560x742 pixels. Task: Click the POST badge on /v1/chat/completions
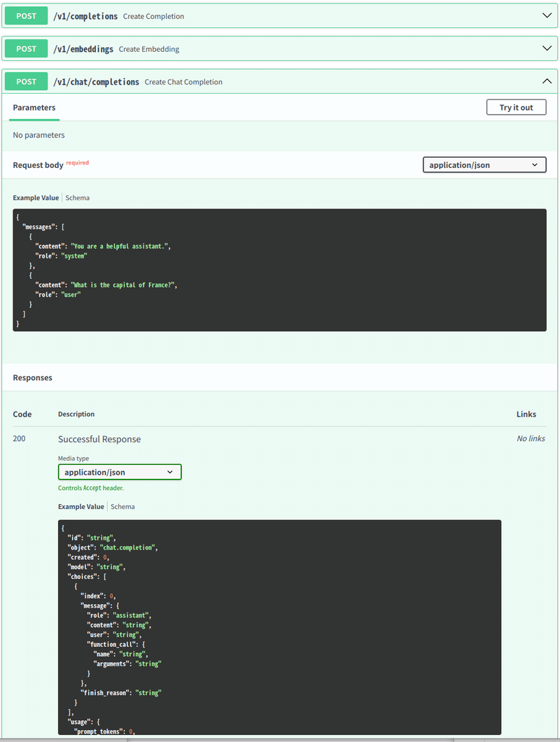[x=25, y=81]
